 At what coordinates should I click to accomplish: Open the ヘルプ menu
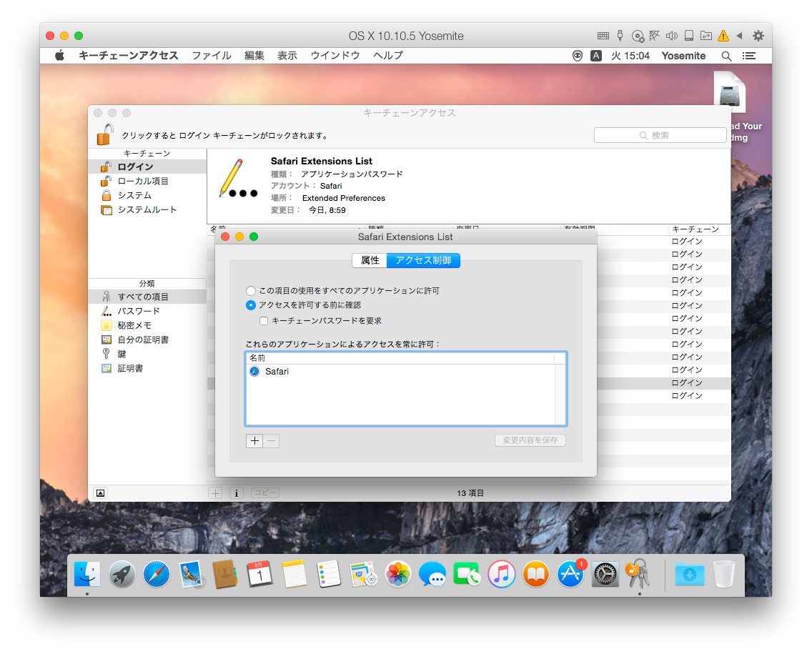click(388, 56)
